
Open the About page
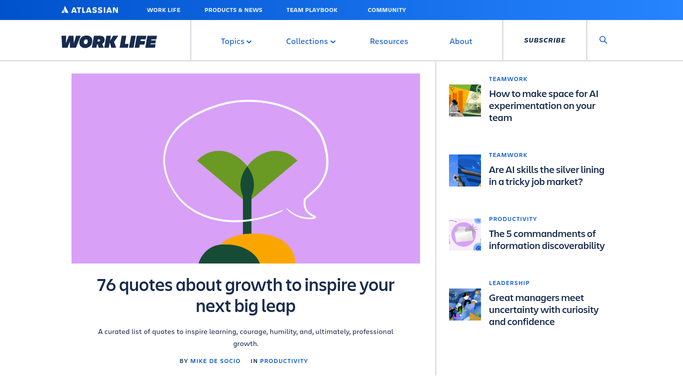[461, 41]
